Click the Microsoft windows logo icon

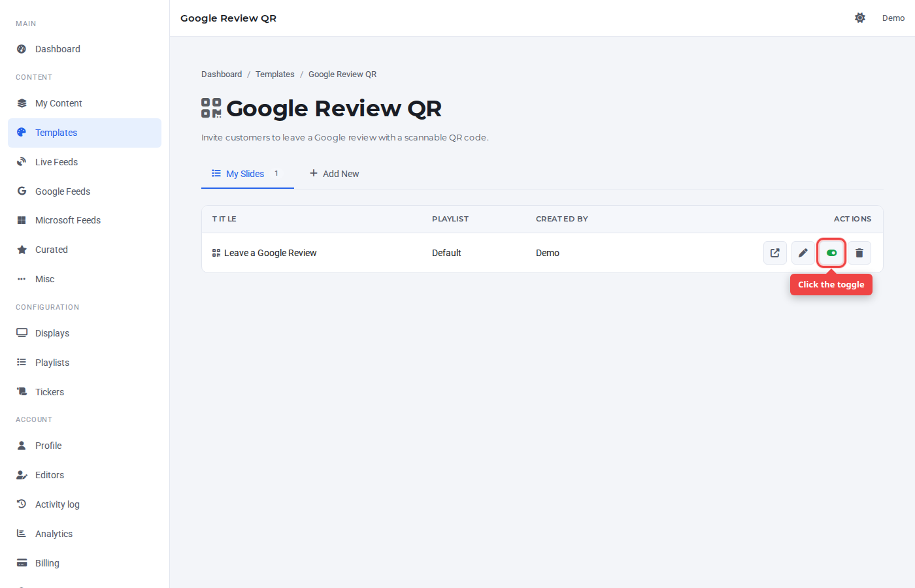22,220
